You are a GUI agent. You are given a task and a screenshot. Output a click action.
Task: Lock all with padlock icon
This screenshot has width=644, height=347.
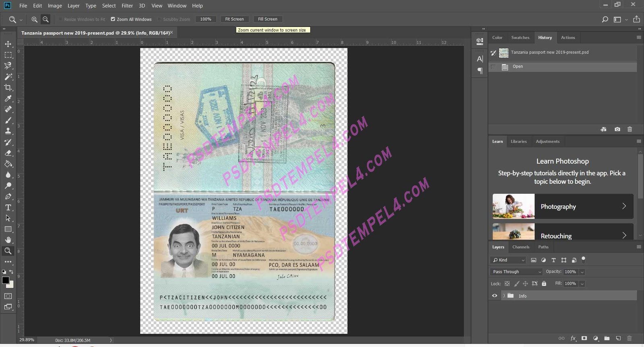point(544,283)
